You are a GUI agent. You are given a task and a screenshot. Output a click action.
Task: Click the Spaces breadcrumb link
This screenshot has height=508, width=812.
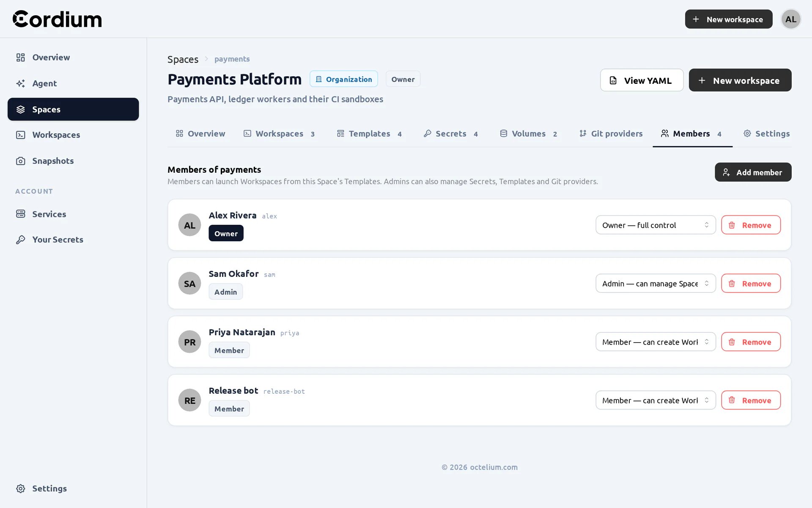pos(183,59)
